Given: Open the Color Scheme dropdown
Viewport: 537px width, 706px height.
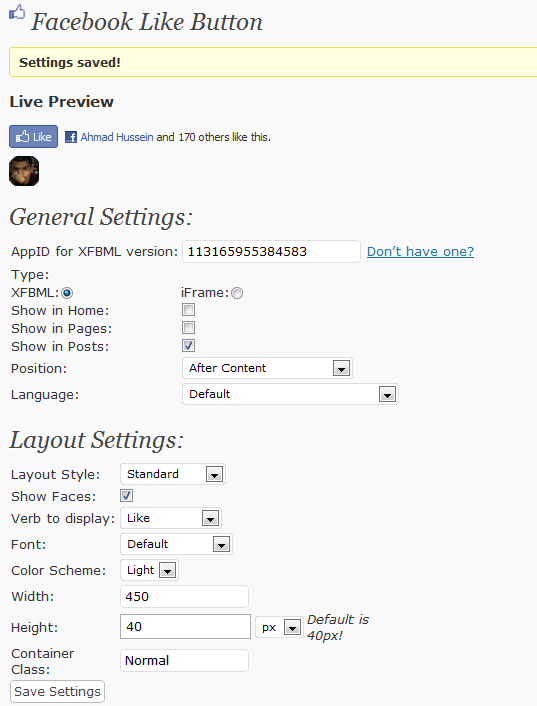Looking at the screenshot, I should [149, 570].
